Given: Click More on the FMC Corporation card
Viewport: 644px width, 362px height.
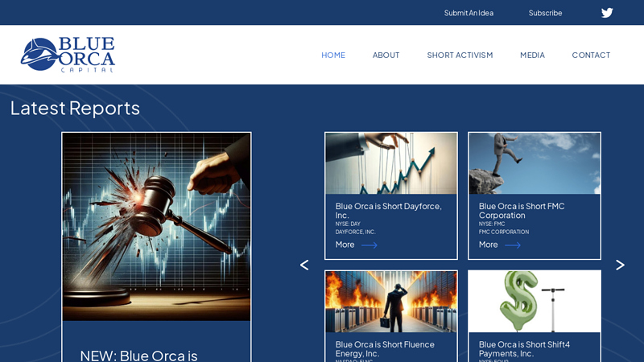Looking at the screenshot, I should point(488,245).
